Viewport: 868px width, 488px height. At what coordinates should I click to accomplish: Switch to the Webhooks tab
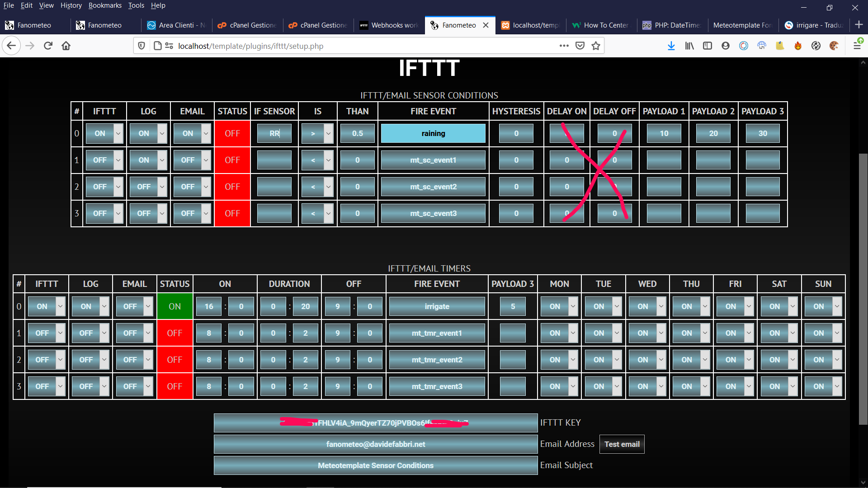(389, 25)
